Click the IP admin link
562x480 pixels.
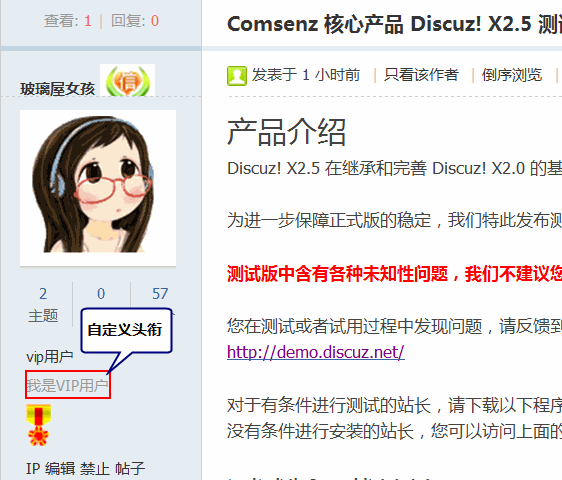(33, 469)
